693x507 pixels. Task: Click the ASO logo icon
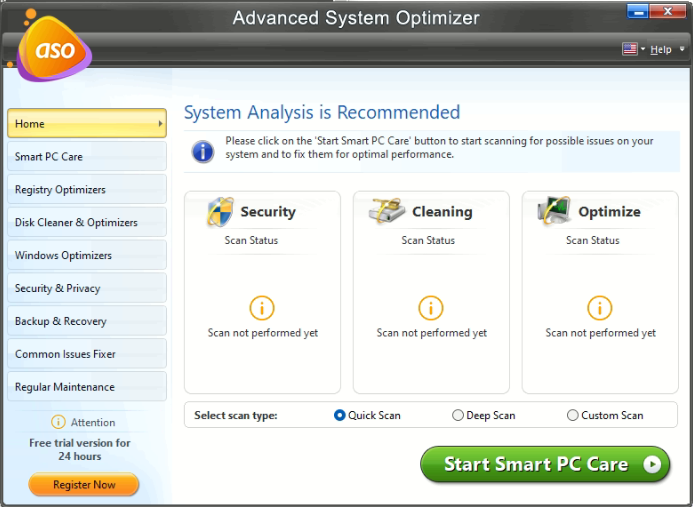point(54,47)
